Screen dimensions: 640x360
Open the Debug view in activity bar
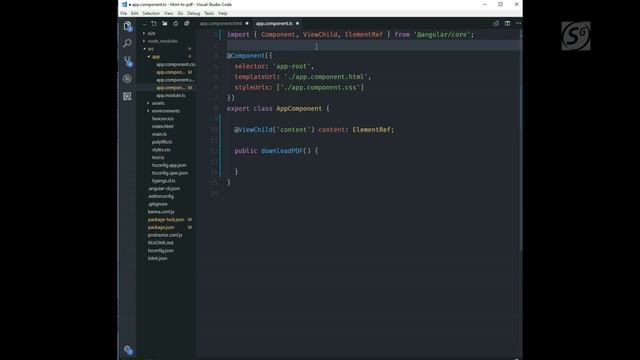coord(127,79)
